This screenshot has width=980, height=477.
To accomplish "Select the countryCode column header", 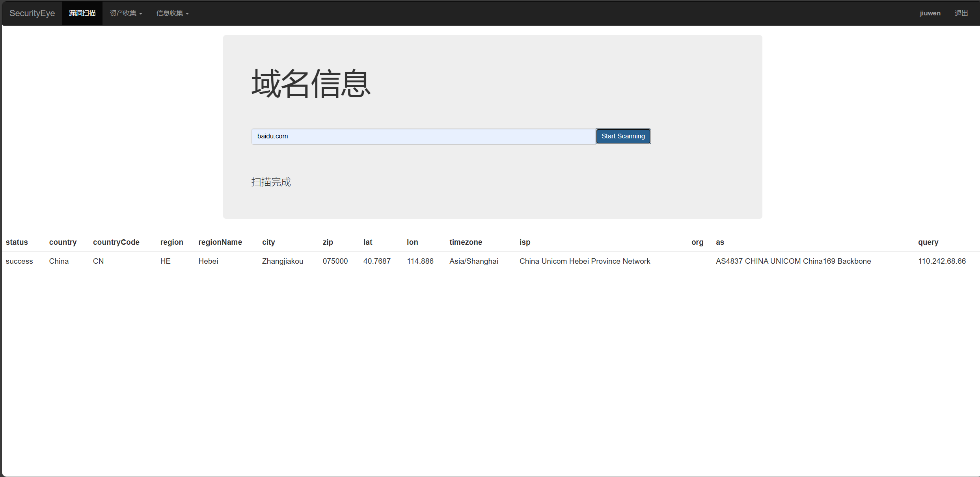I will point(116,242).
